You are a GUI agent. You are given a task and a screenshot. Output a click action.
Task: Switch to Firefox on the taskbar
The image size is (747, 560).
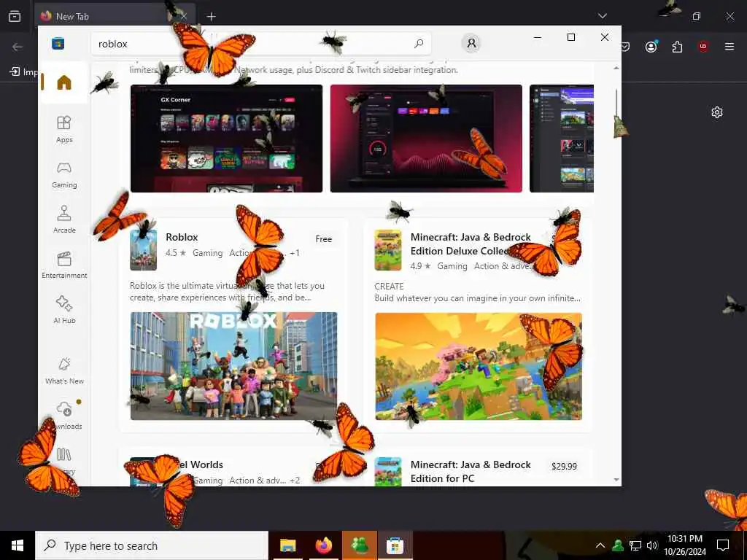pos(323,545)
